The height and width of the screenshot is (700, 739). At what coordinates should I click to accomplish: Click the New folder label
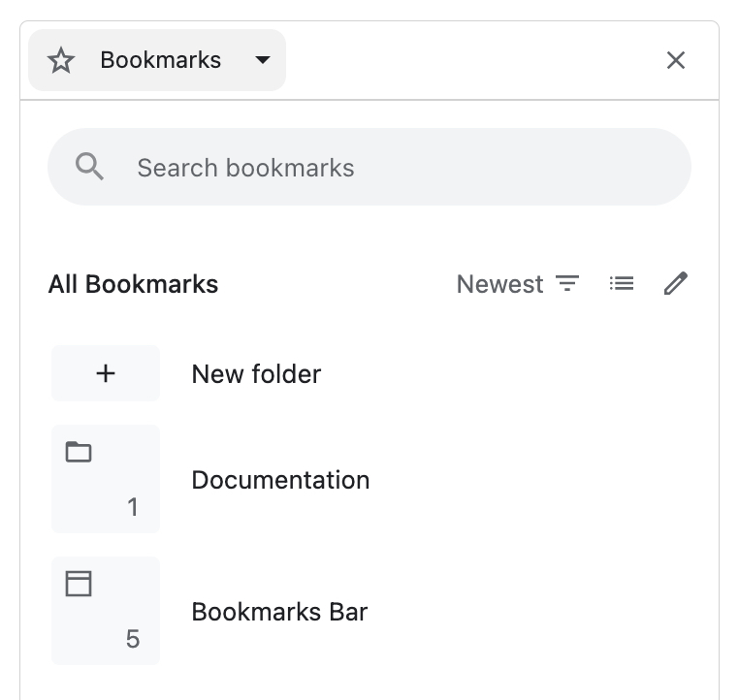[x=256, y=374]
